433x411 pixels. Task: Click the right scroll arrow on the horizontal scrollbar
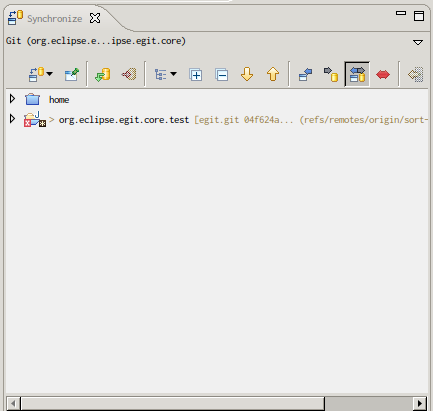[x=420, y=404]
